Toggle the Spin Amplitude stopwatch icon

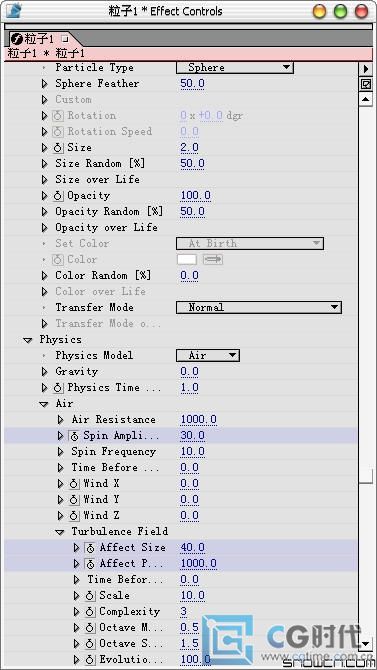coord(74,436)
